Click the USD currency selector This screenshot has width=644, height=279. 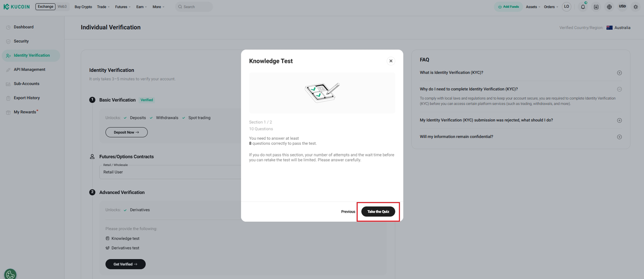click(622, 7)
